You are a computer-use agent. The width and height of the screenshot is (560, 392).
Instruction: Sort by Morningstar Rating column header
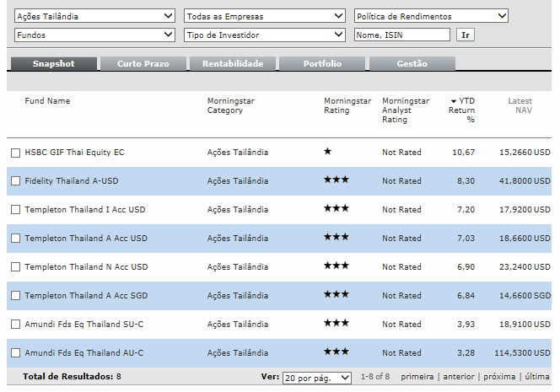point(347,105)
